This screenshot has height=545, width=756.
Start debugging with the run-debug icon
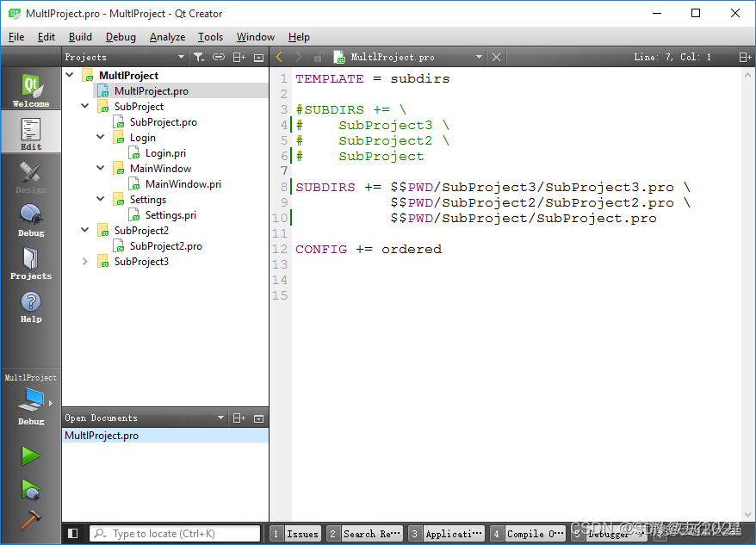(31, 489)
